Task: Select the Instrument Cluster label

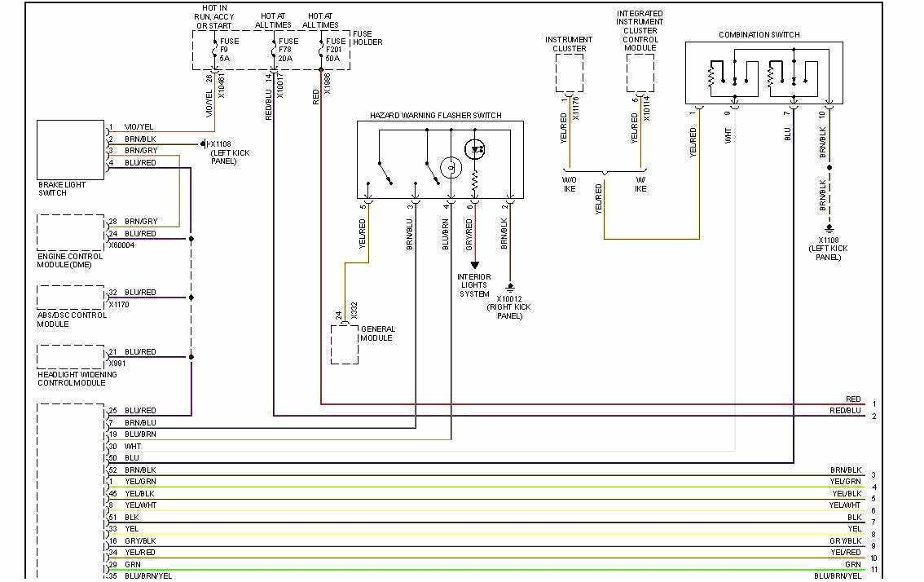Action: [569, 42]
